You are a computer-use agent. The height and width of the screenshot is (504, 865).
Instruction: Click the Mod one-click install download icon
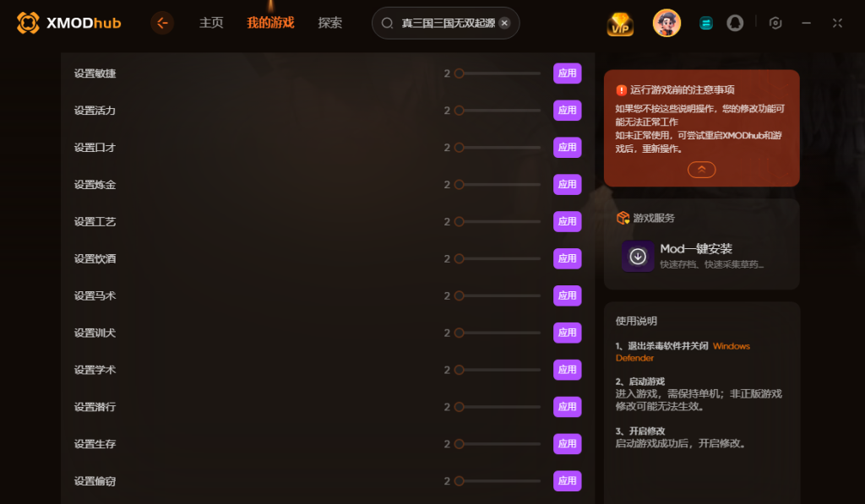[x=638, y=257]
